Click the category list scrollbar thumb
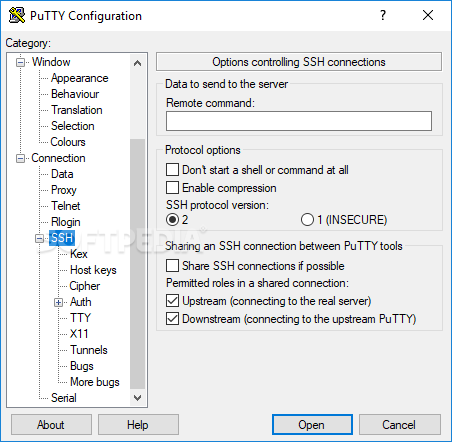 tap(137, 264)
